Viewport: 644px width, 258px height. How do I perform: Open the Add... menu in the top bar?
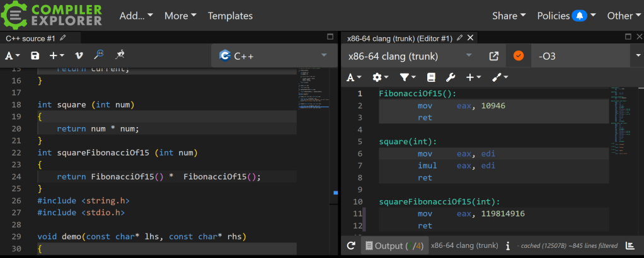(x=135, y=16)
